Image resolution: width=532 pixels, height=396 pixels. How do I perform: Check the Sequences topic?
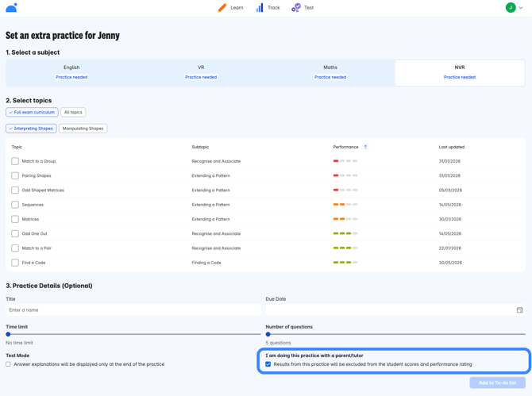(x=15, y=205)
